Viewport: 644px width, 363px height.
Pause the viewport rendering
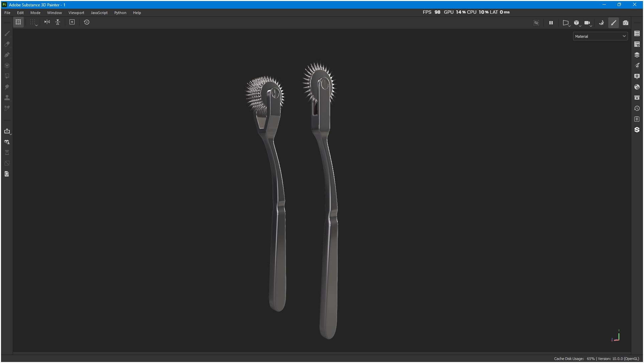(551, 23)
